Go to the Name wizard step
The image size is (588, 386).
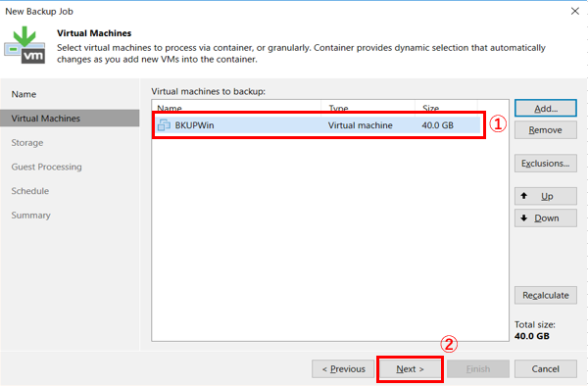(24, 94)
